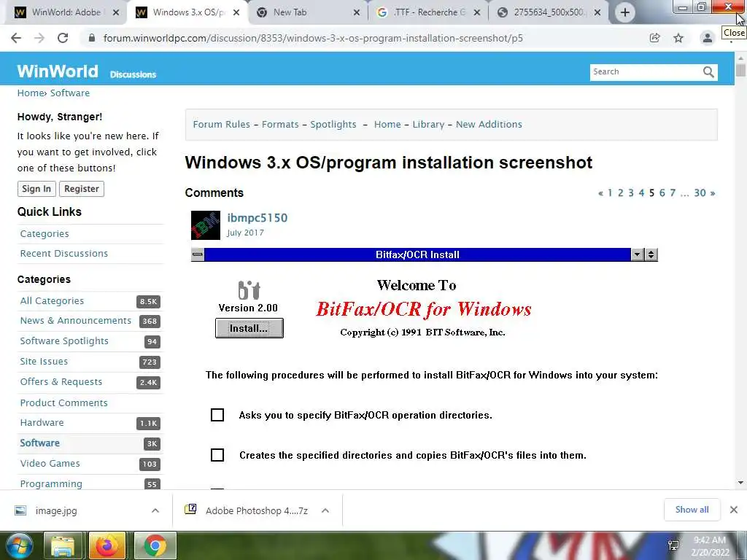Image resolution: width=747 pixels, height=560 pixels.
Task: Open the Library link
Action: coord(428,124)
